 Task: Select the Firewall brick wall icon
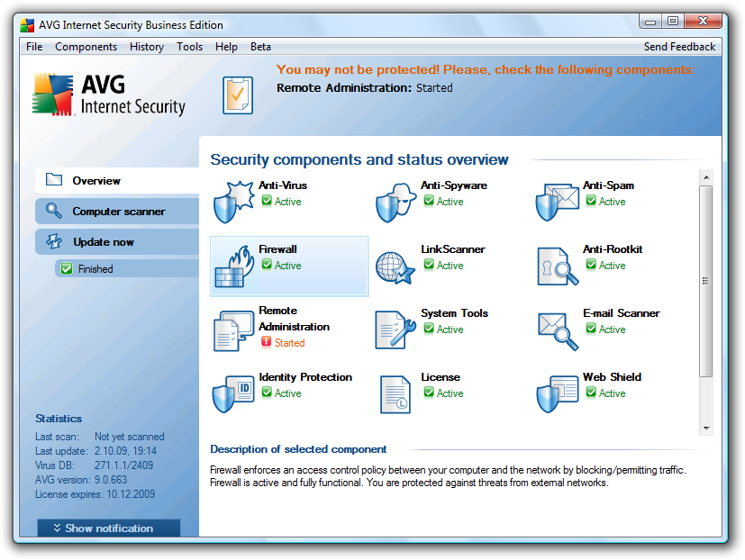click(x=234, y=266)
